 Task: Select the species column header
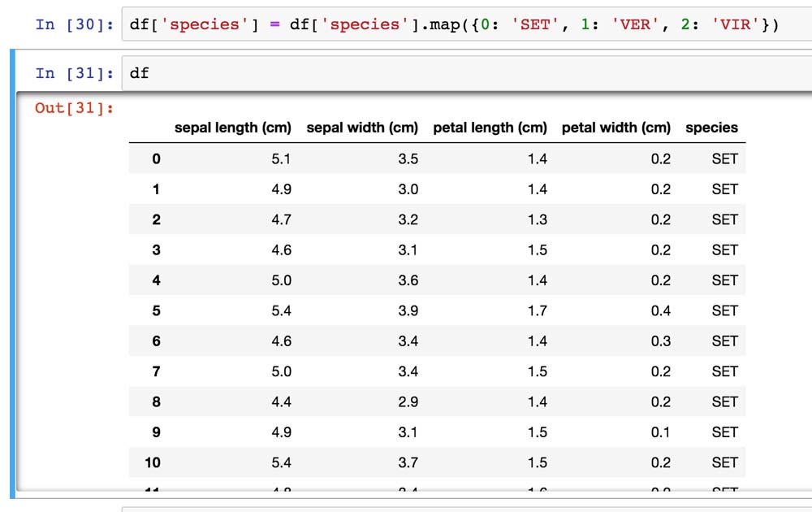pos(711,128)
